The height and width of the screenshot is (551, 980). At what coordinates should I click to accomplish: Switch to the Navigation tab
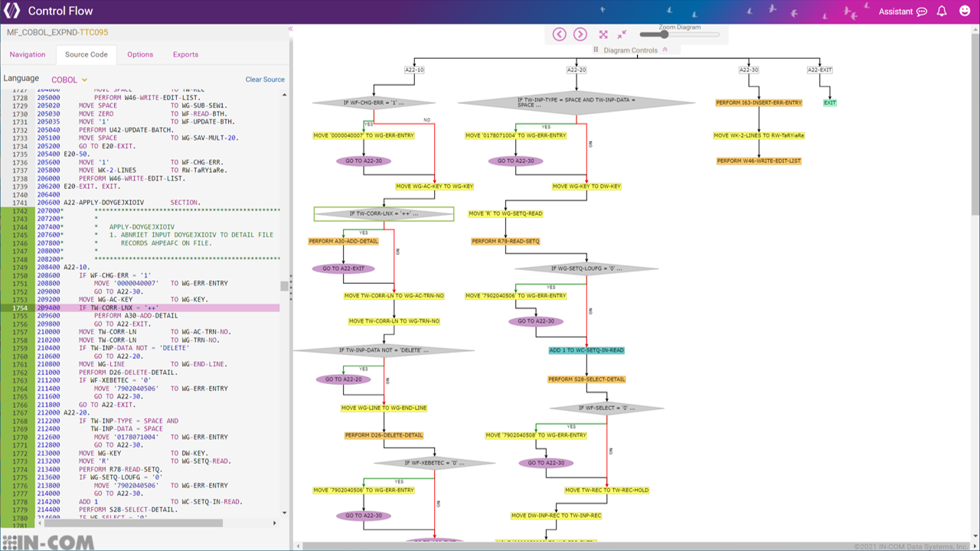coord(28,54)
